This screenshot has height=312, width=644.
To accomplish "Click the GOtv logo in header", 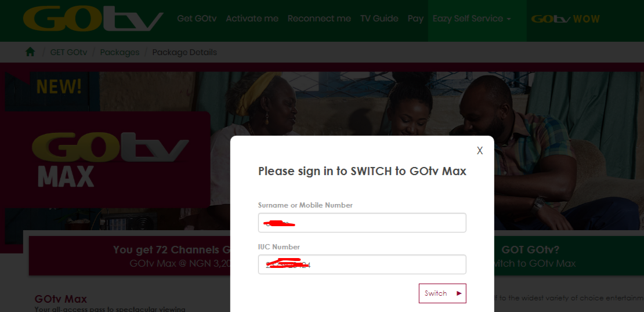I will coord(93,19).
